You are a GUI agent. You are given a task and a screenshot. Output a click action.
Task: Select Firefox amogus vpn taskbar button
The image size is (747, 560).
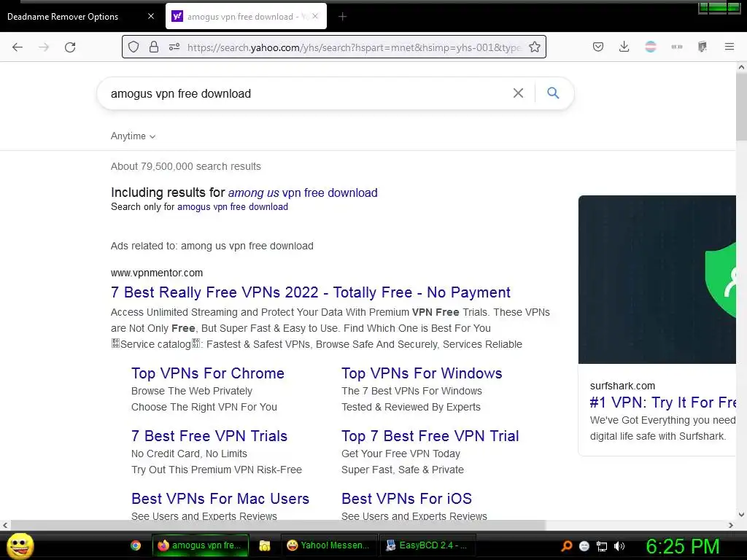200,545
